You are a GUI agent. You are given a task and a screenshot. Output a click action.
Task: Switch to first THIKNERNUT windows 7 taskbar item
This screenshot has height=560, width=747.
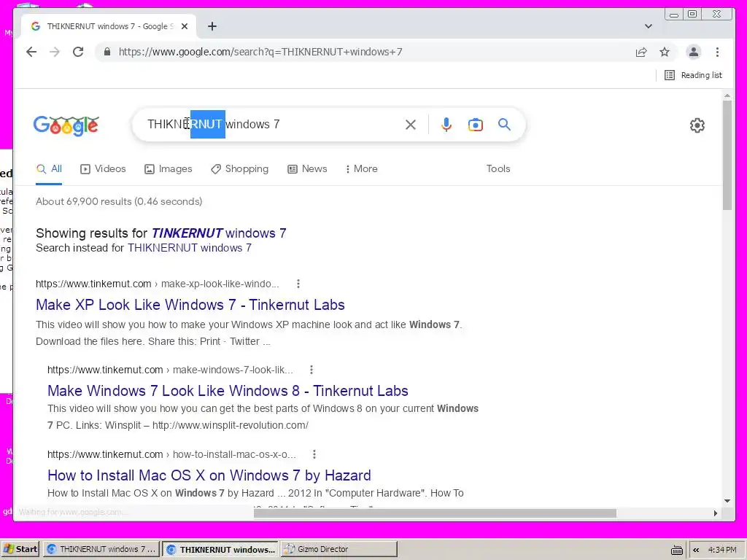[x=102, y=549]
